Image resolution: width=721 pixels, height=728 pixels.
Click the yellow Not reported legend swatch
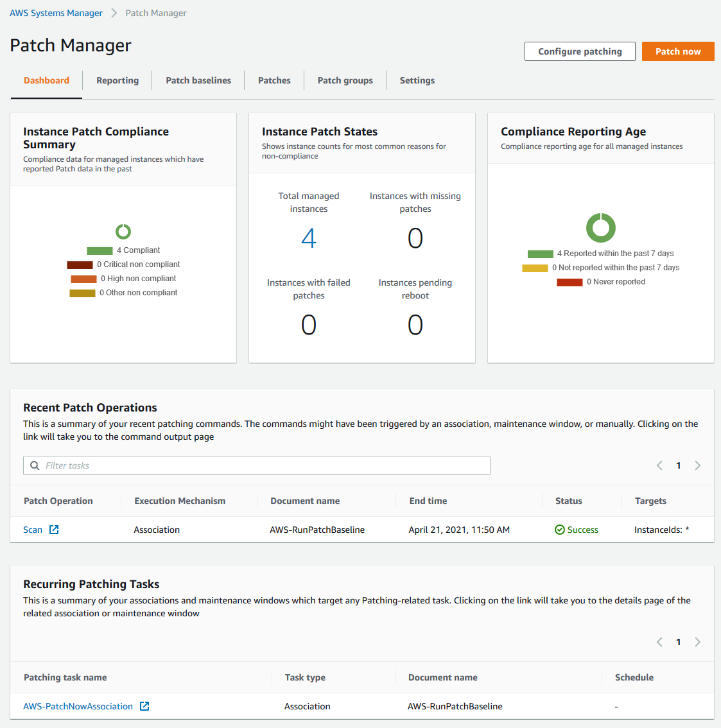[535, 268]
